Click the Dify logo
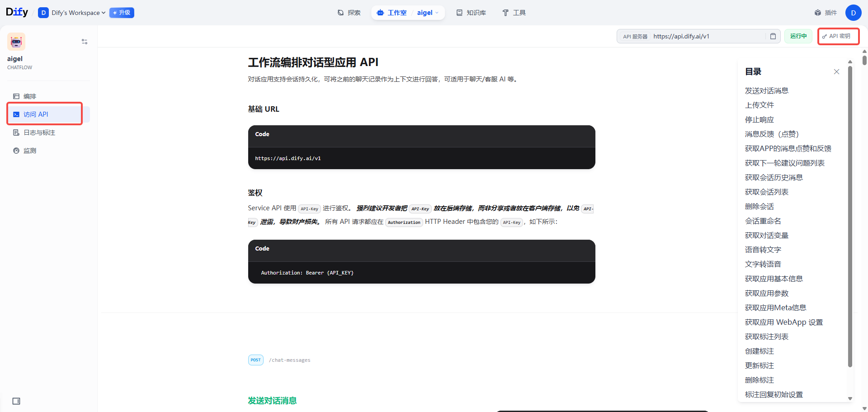Image resolution: width=868 pixels, height=412 pixels. (17, 12)
